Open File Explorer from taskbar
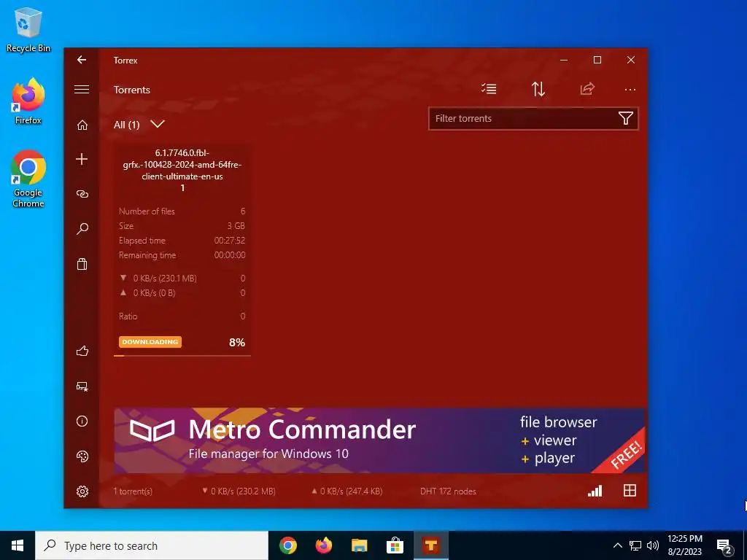This screenshot has height=560, width=747. (x=359, y=545)
